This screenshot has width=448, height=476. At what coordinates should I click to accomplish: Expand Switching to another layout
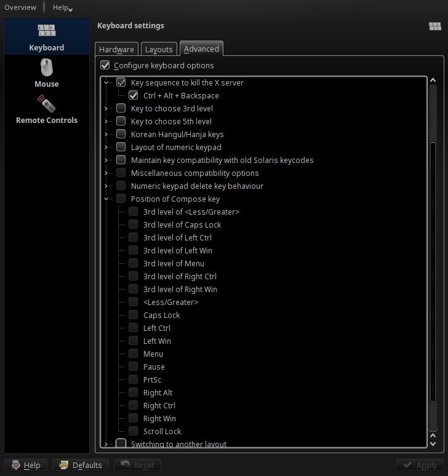coord(106,444)
